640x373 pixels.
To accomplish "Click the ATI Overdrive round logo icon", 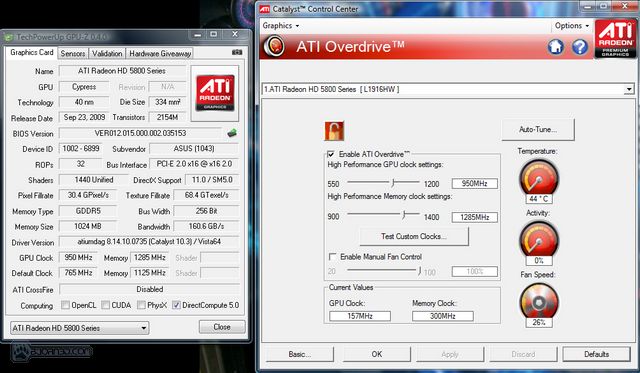I will coord(274,46).
